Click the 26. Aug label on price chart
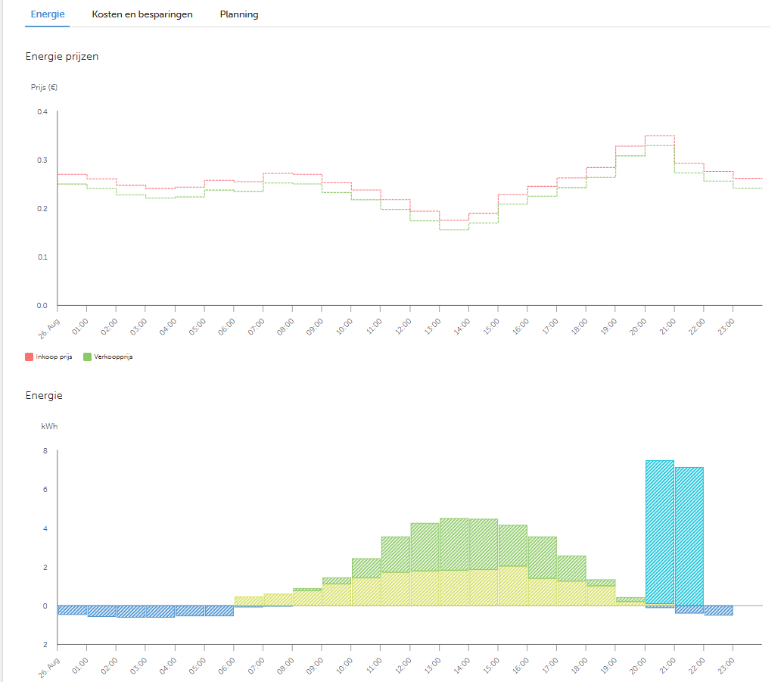The width and height of the screenshot is (784, 682). point(49,329)
